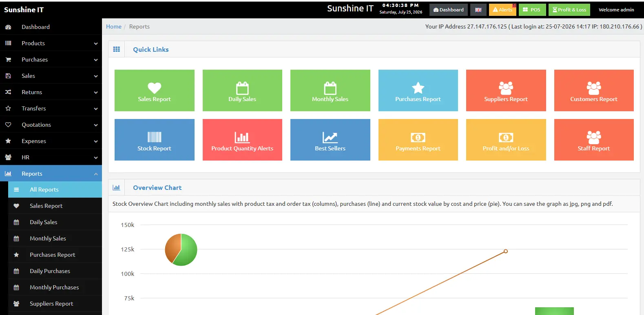
Task: Open the Purchases Report quick link tile
Action: 418,90
